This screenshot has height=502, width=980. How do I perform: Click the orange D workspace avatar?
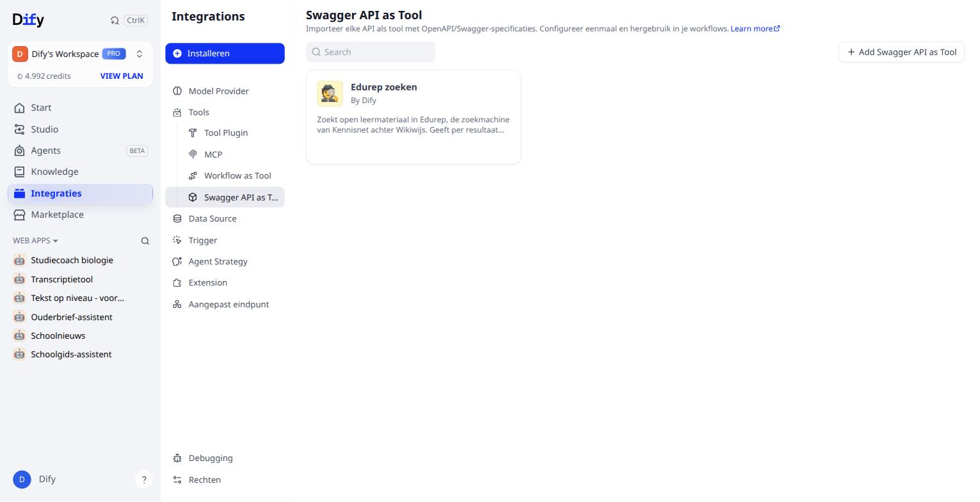pyautogui.click(x=20, y=54)
